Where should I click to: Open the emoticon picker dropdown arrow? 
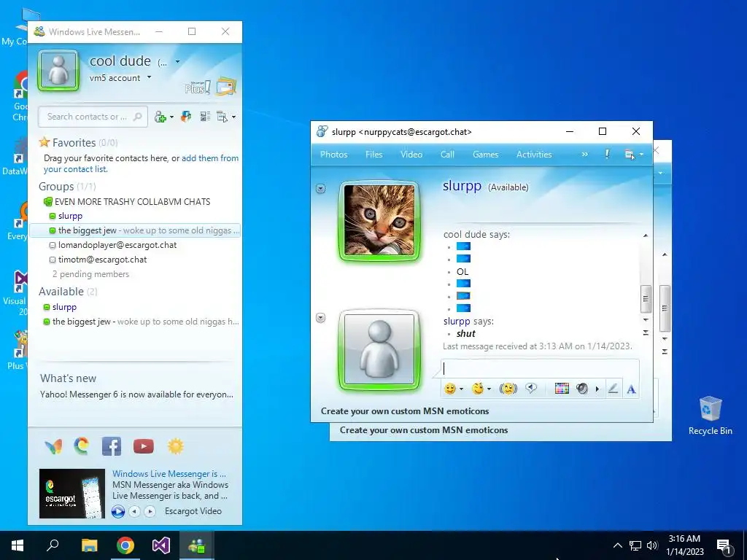pos(461,389)
